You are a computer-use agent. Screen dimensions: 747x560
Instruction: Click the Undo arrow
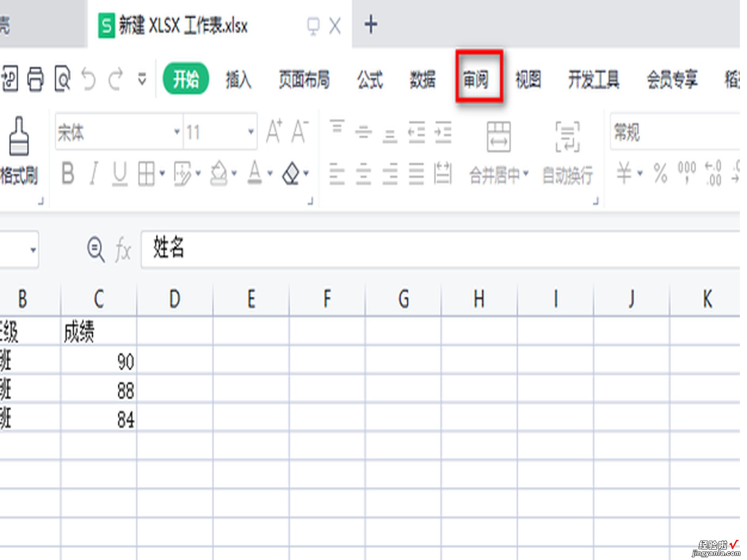(89, 79)
